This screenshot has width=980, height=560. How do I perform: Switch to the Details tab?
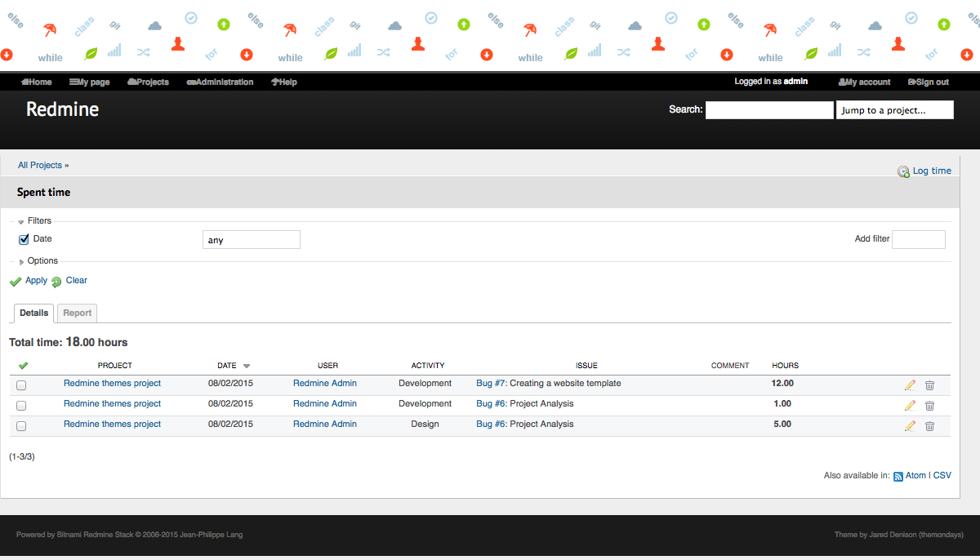[x=34, y=313]
